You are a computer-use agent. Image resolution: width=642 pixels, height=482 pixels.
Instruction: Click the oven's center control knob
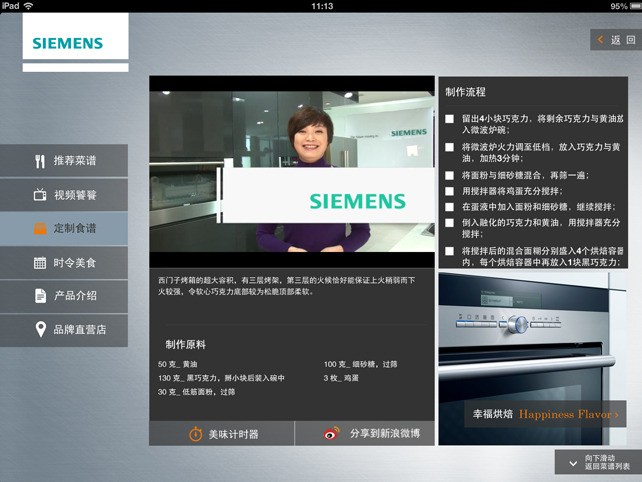517,324
